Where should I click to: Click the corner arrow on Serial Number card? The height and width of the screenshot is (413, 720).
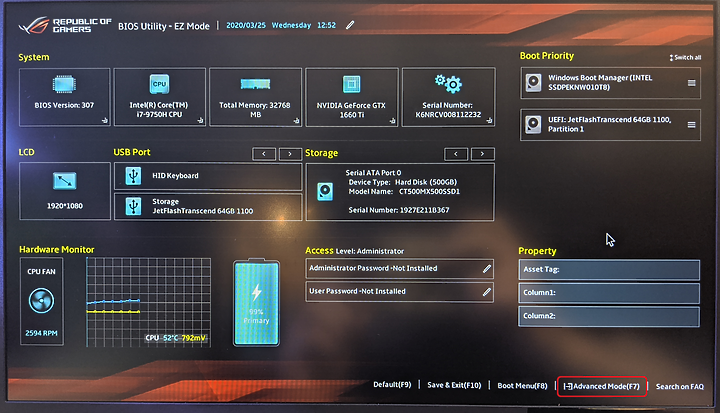pos(489,121)
